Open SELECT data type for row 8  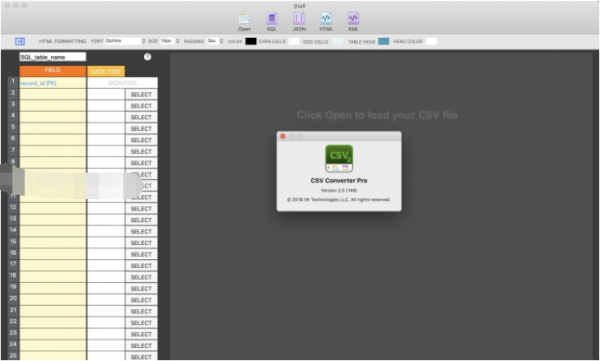tap(141, 163)
